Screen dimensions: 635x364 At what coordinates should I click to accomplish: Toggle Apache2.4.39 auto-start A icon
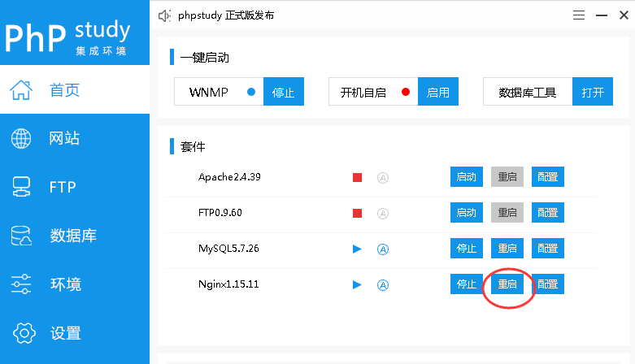[383, 178]
